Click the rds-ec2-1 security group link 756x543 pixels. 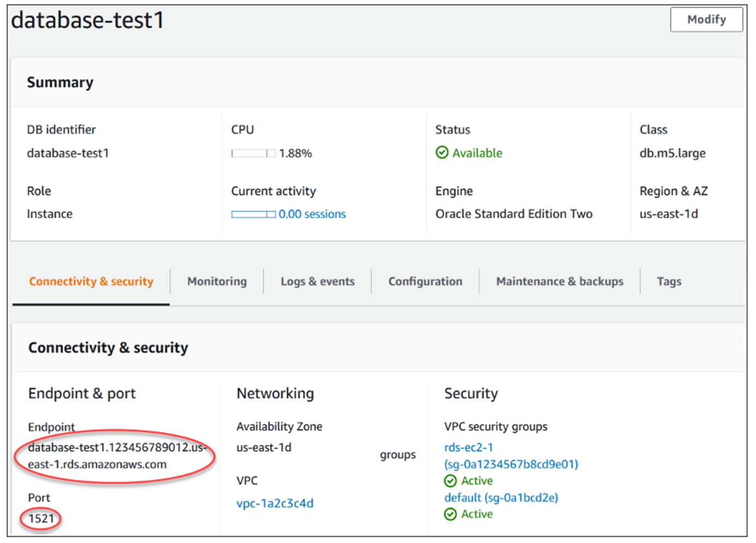(x=468, y=447)
